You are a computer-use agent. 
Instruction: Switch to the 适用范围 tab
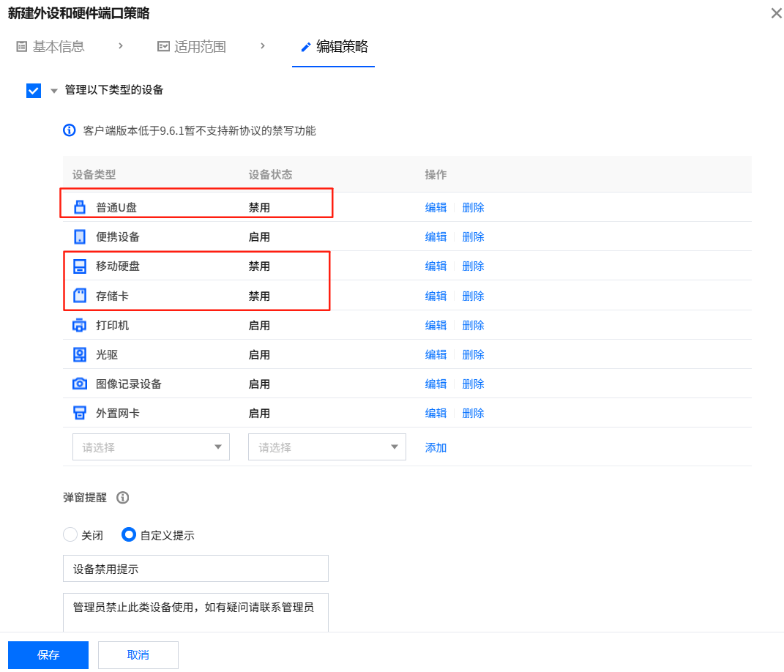(192, 46)
